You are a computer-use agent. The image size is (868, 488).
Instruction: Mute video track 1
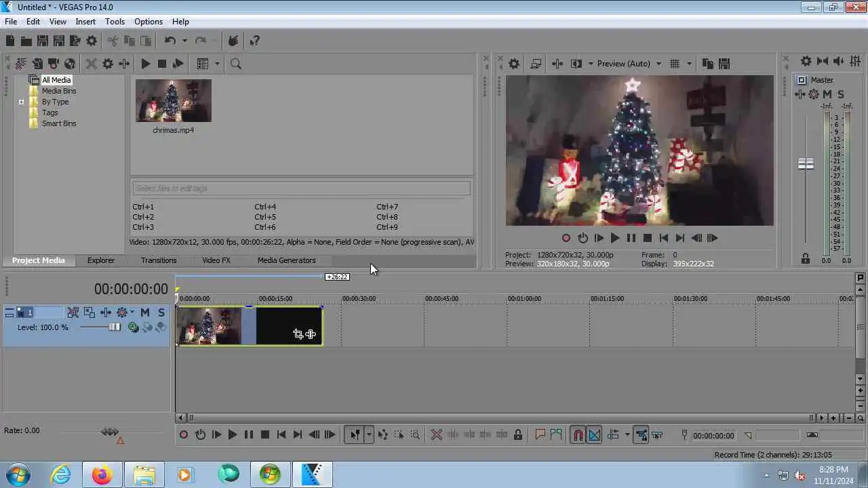(144, 312)
